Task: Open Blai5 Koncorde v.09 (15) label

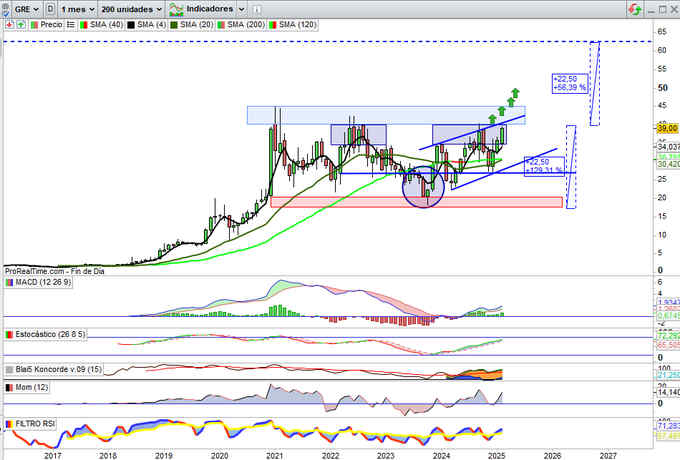Action: click(59, 369)
